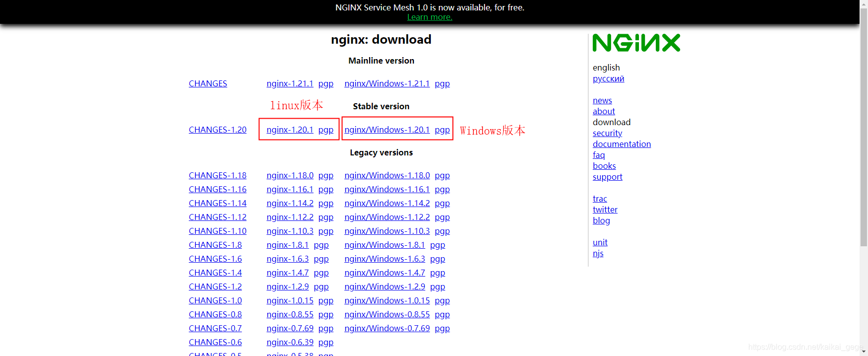The height and width of the screenshot is (356, 868).
Task: Open pgp link beside nginx-1.20.1
Action: tap(326, 130)
